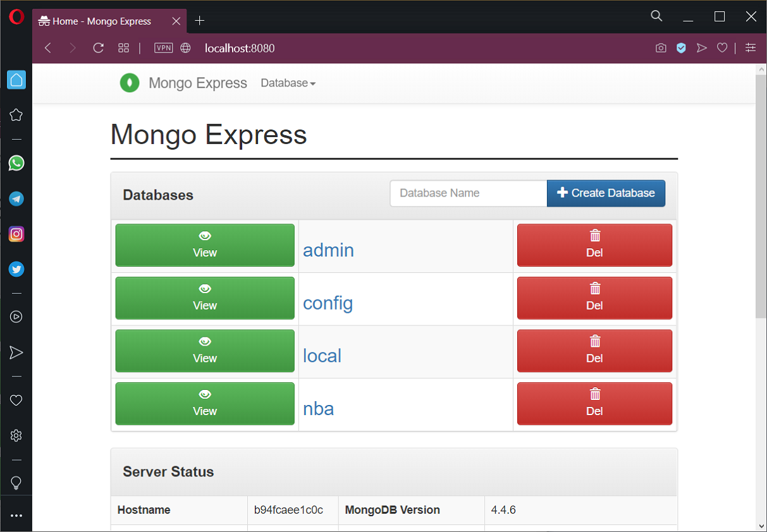Click the MongoDB version value 4.4.6

(x=503, y=510)
